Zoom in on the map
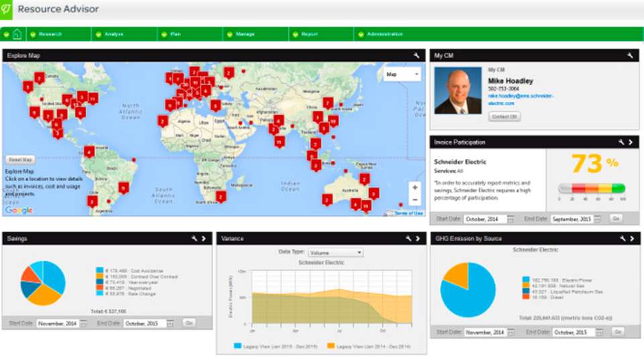This screenshot has height=362, width=644. [415, 188]
